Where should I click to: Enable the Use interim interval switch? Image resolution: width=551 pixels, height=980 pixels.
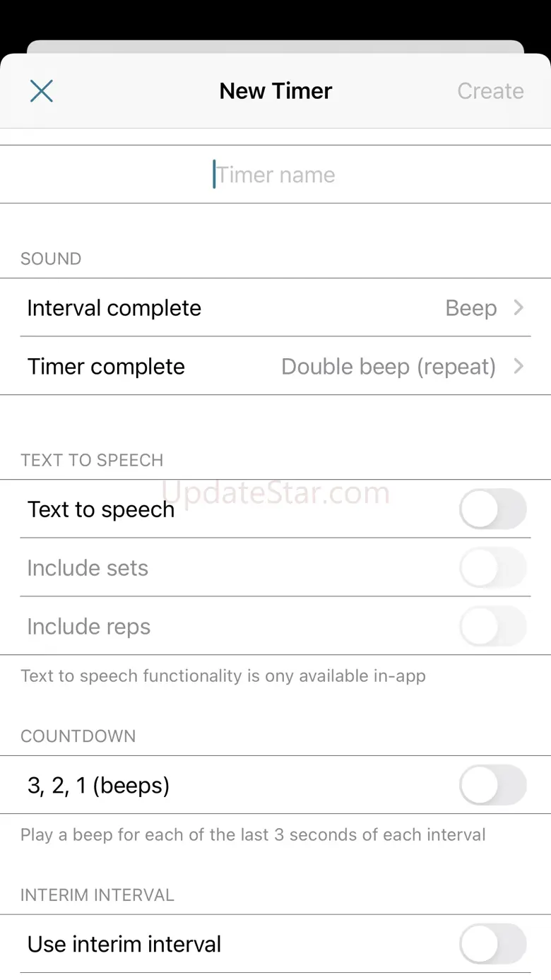pyautogui.click(x=492, y=945)
